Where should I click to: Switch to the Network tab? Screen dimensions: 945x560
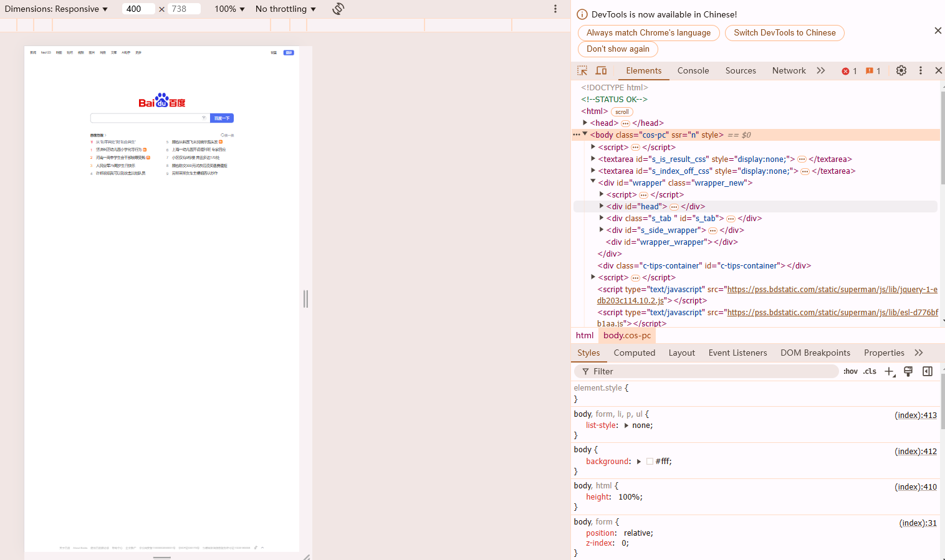pyautogui.click(x=789, y=70)
